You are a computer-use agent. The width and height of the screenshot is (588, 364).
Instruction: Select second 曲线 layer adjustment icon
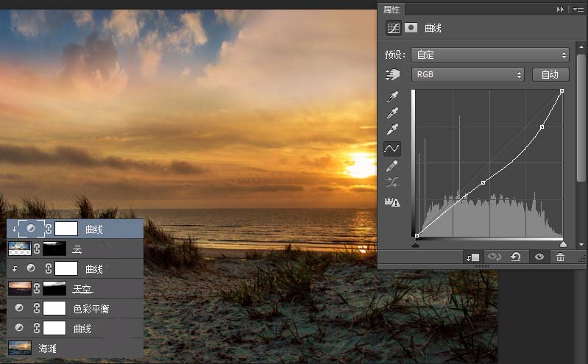tap(31, 268)
